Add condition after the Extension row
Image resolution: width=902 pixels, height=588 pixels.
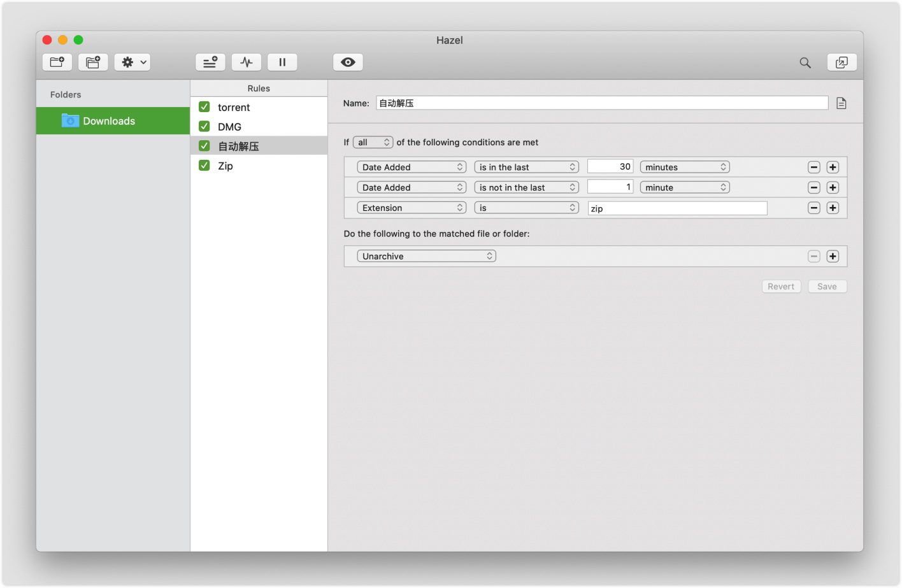point(833,208)
